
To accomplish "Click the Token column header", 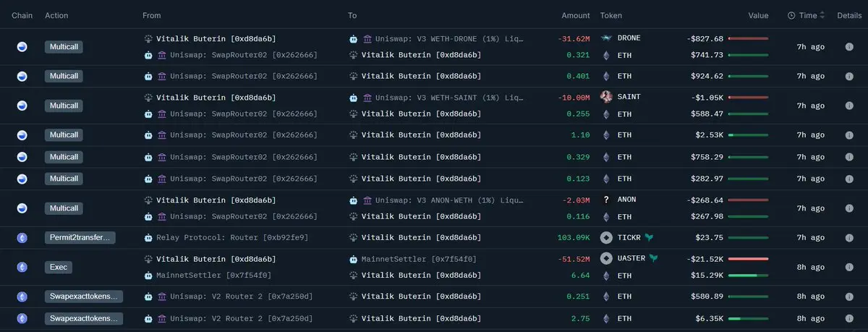I will click(610, 15).
